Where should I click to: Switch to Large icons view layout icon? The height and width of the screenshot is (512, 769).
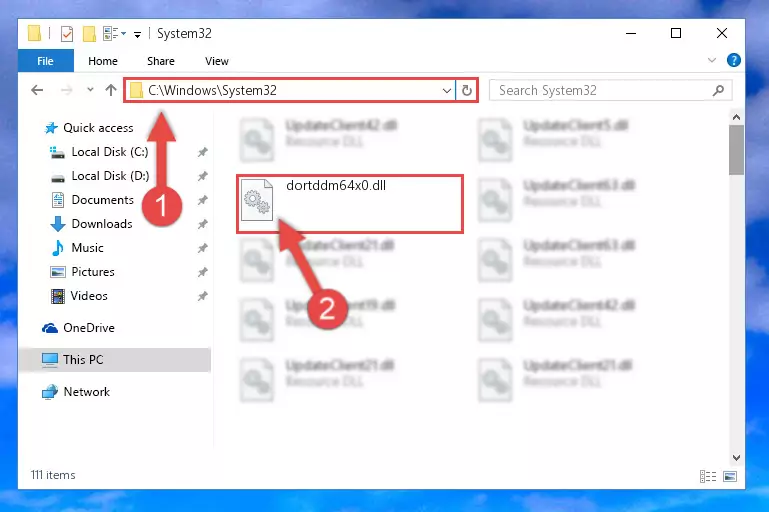coord(730,476)
